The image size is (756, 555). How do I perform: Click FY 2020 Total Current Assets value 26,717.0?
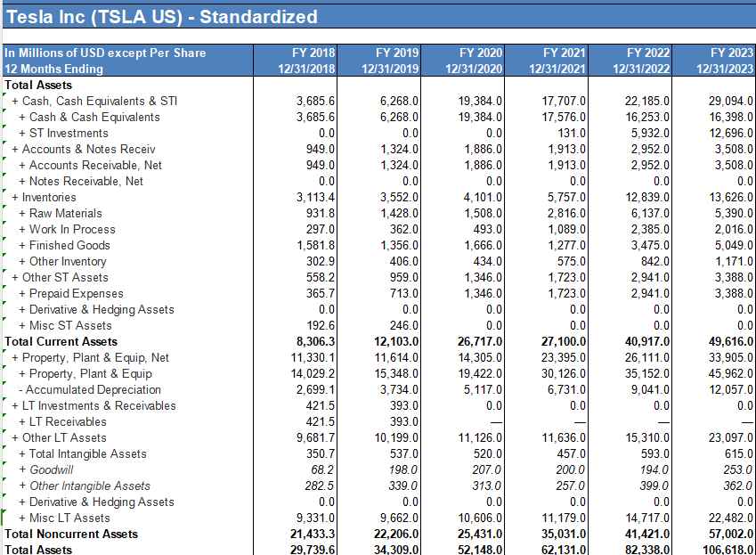coord(480,342)
